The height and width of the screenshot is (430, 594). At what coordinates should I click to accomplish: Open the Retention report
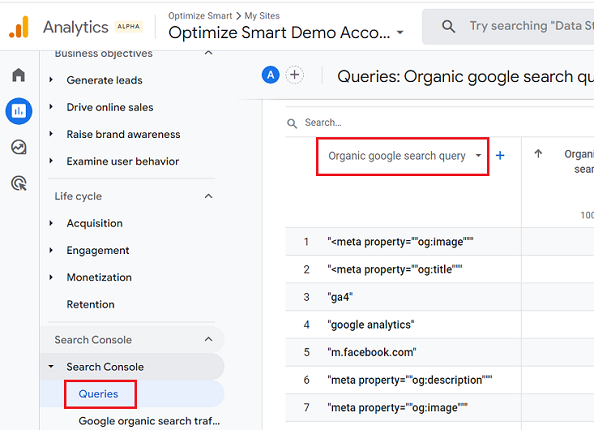[x=91, y=305]
